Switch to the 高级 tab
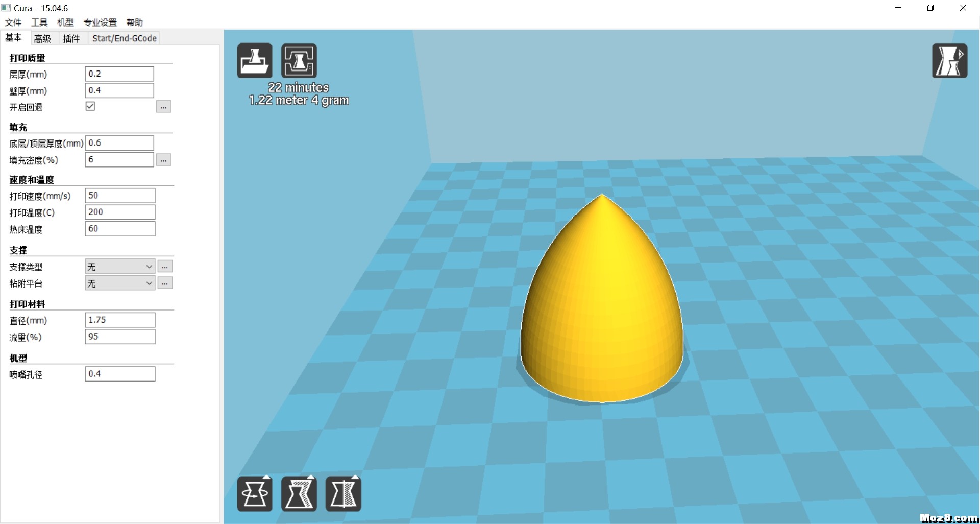 pos(42,38)
